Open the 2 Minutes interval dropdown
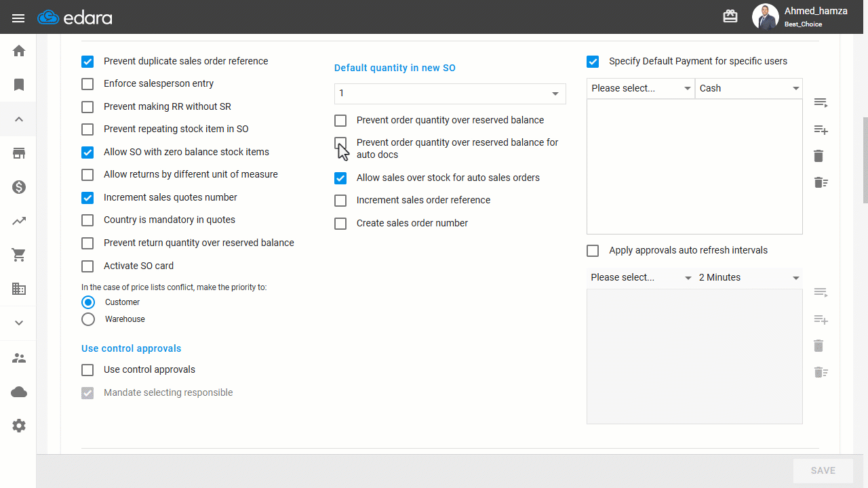This screenshot has width=868, height=488. pyautogui.click(x=749, y=278)
